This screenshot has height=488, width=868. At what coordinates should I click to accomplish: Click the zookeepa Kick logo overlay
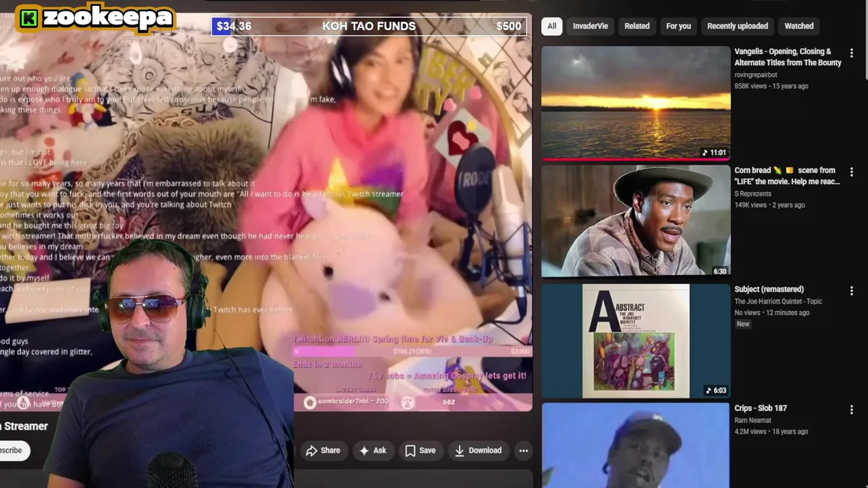pyautogui.click(x=95, y=18)
